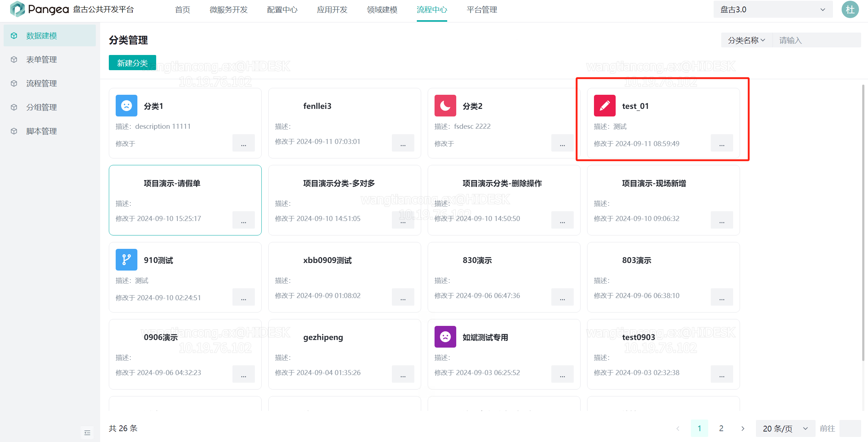Click the Pangea logo icon
Screen dimensions: 868x442
17,9
